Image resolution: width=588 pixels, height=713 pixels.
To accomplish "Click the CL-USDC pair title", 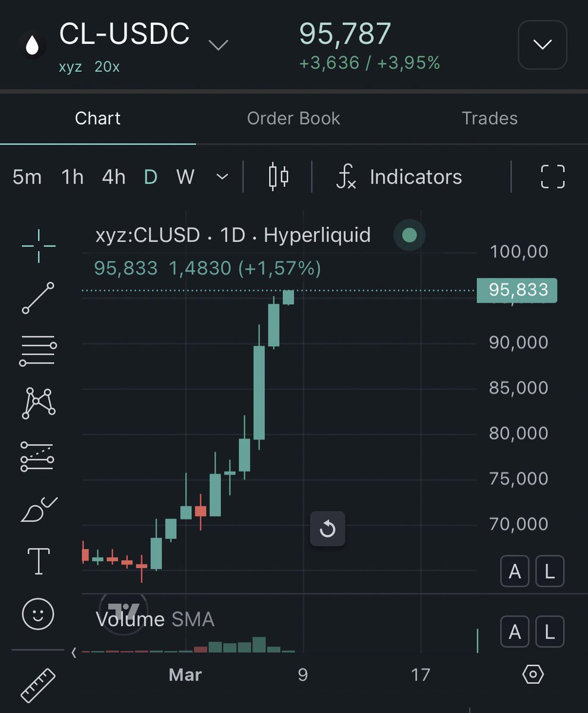I will coord(124,34).
